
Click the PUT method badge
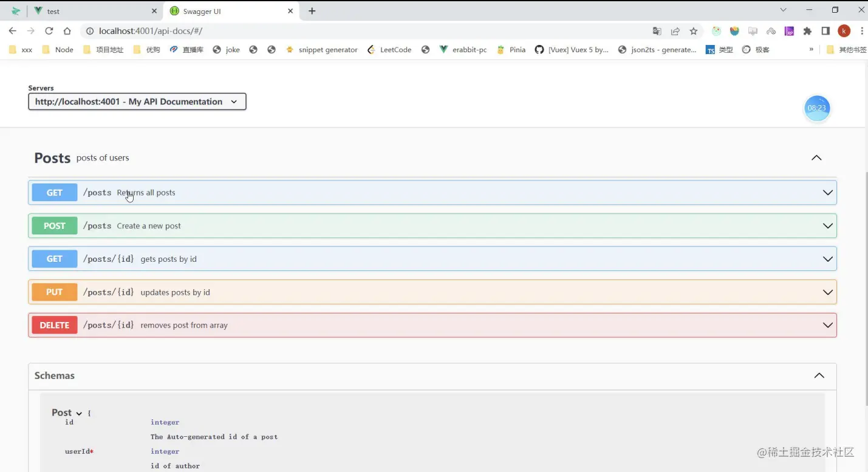tap(55, 292)
